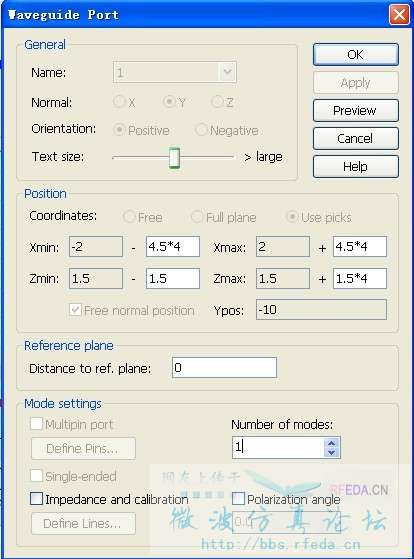Click Distance to ref. plane field
414x559 pixels.
[x=224, y=368]
